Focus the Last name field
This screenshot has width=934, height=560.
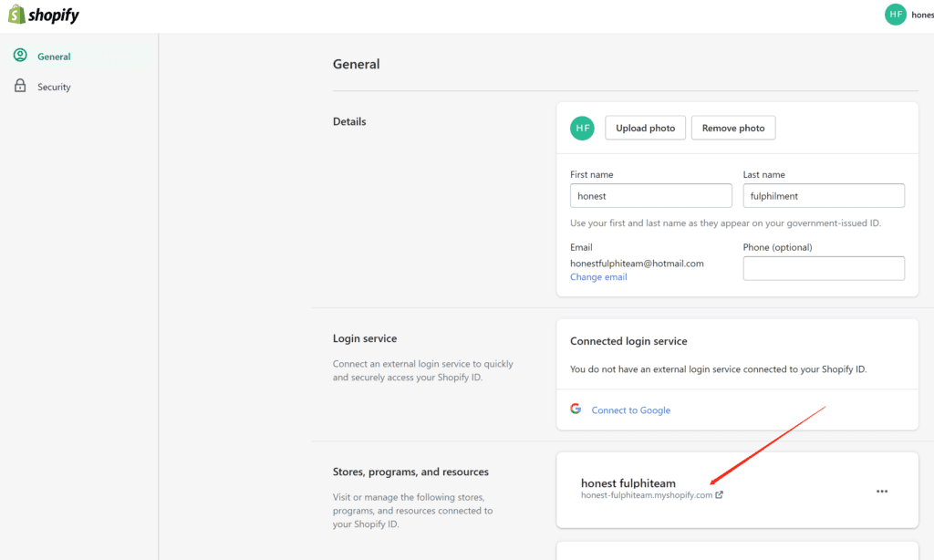[x=824, y=196]
